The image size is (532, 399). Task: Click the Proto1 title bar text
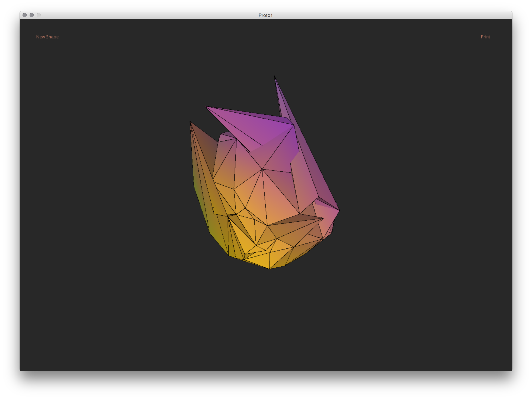pyautogui.click(x=265, y=15)
